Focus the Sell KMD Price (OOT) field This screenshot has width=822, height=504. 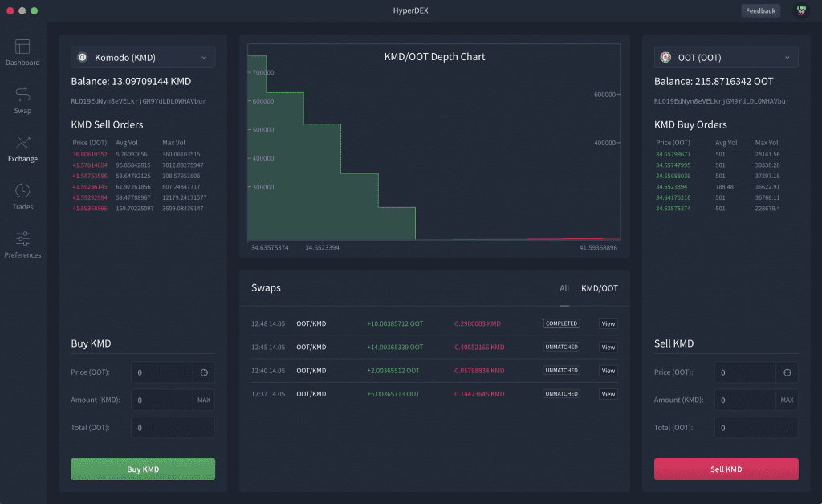745,372
